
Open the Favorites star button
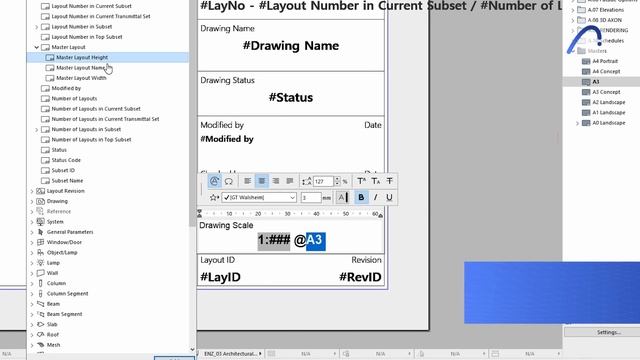pos(214,198)
